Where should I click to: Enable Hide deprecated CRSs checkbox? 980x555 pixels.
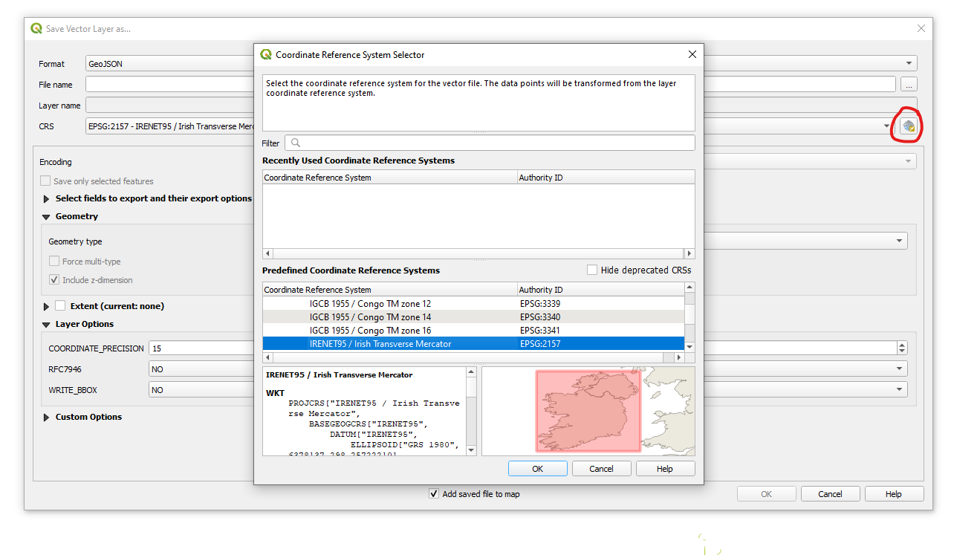pos(592,270)
